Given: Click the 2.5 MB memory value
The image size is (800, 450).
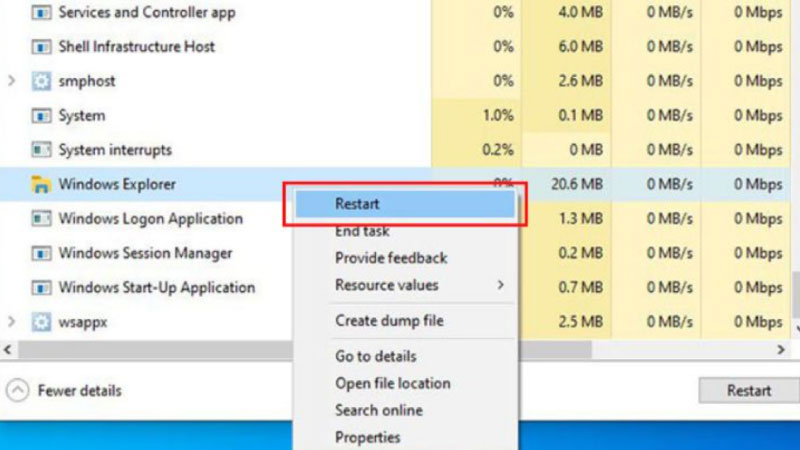Looking at the screenshot, I should tap(581, 322).
